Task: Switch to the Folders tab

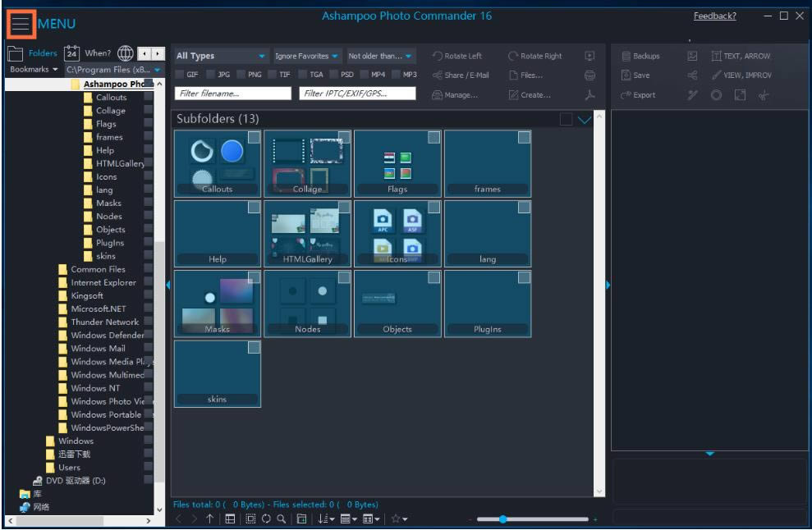Action: [33, 53]
